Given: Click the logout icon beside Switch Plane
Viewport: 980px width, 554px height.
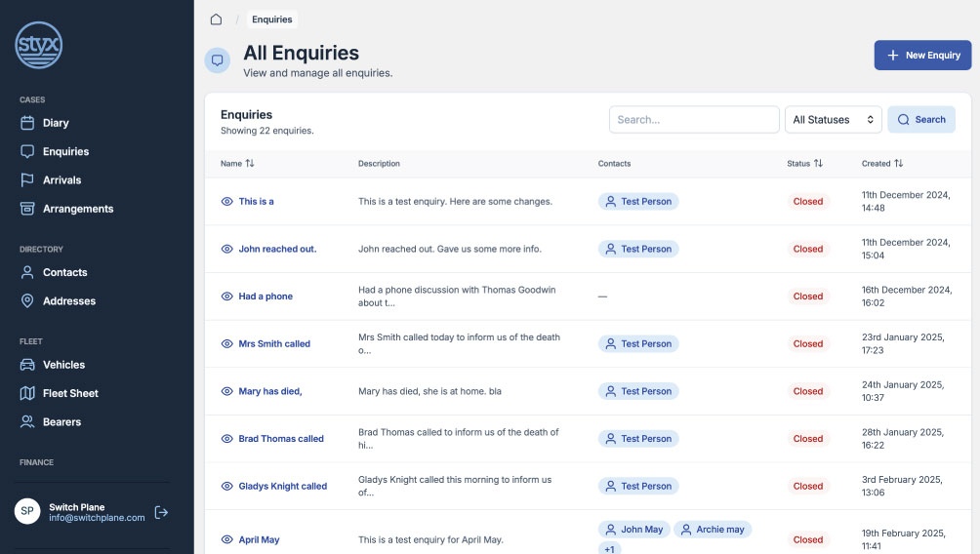Looking at the screenshot, I should point(162,512).
